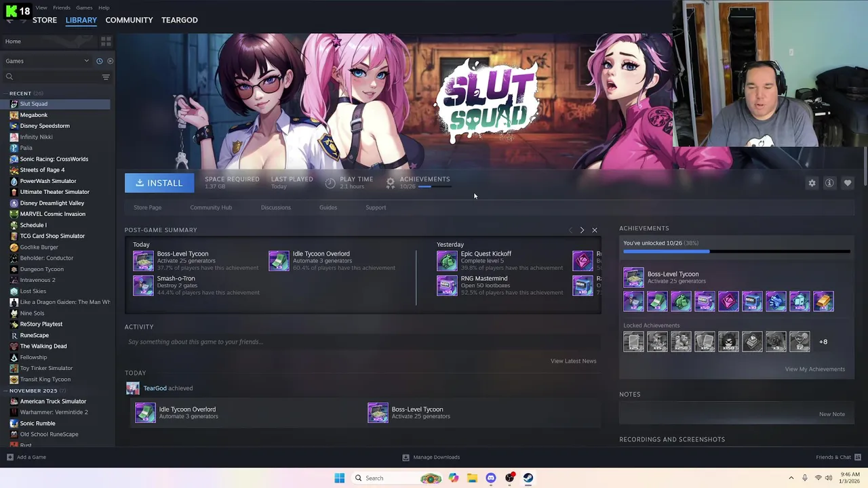Open Manage Downloads
This screenshot has width=868, height=488.
tap(431, 457)
